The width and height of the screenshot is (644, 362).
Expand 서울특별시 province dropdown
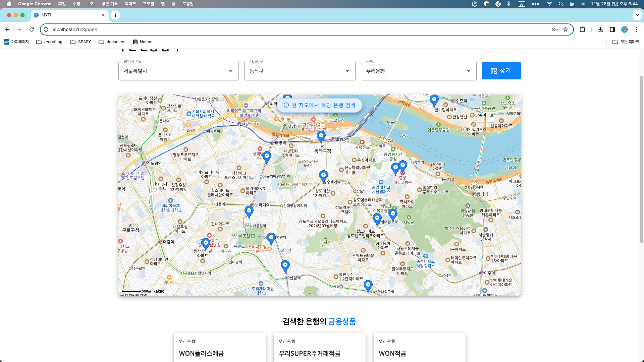pyautogui.click(x=178, y=71)
